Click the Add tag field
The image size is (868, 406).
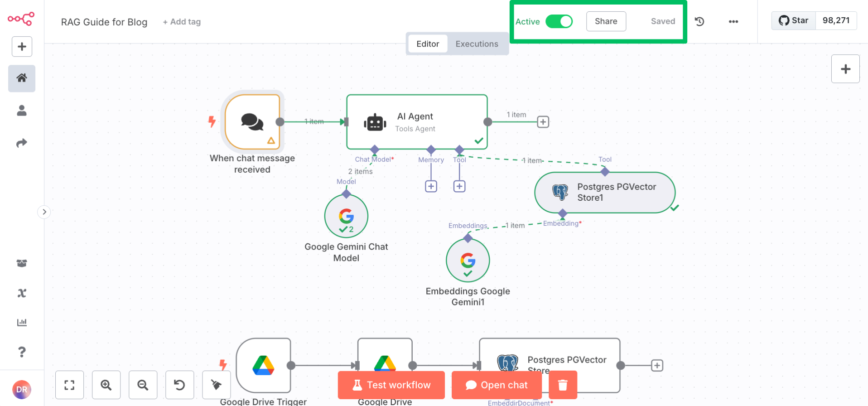coord(182,22)
